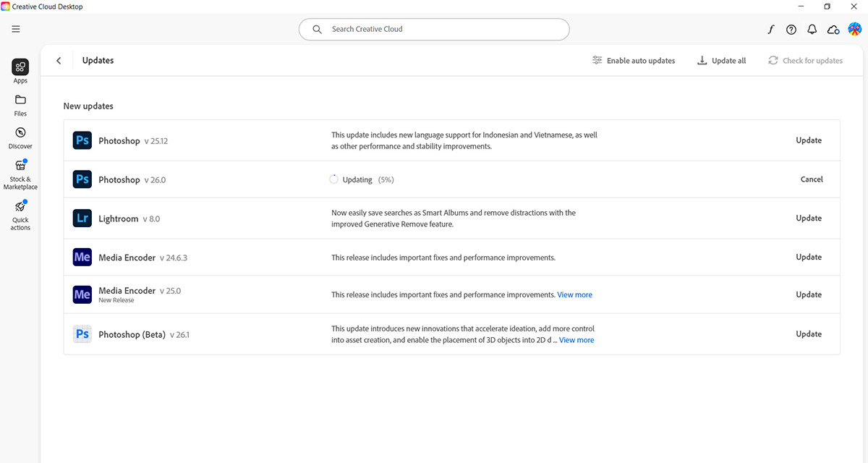Check cloud sync status icon
Image resolution: width=868 pixels, height=463 pixels.
833,30
